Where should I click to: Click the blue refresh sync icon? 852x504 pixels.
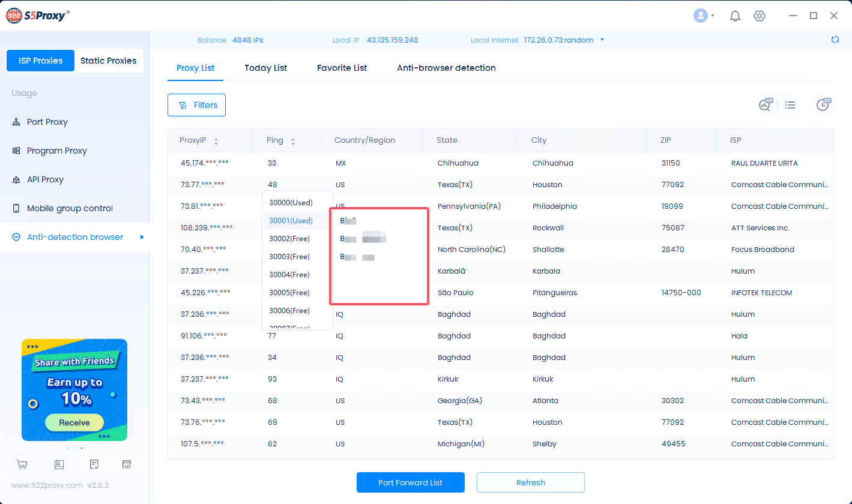(835, 40)
